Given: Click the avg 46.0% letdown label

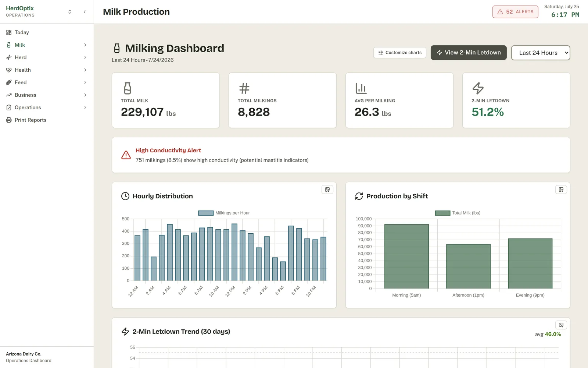Looking at the screenshot, I should coord(548,334).
